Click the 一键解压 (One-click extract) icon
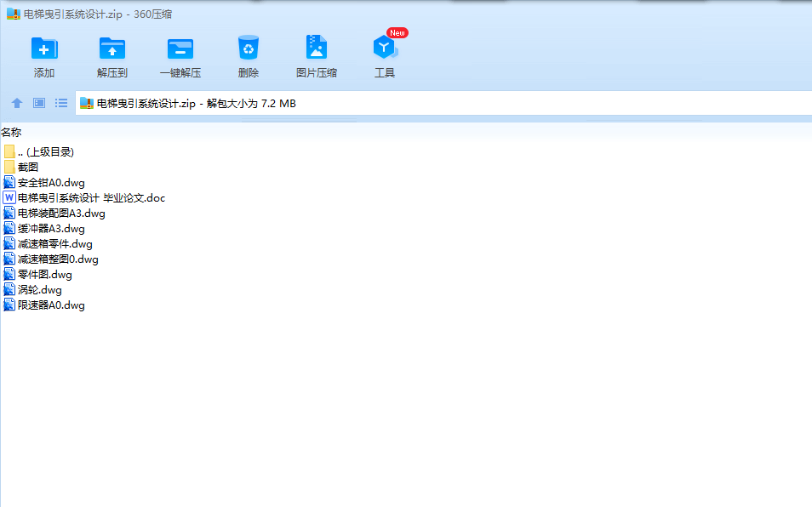The width and height of the screenshot is (812, 507). [x=180, y=48]
